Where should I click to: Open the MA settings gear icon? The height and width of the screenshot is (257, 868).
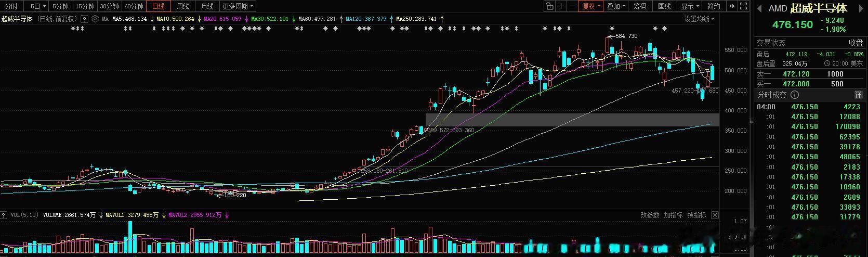tap(95, 19)
